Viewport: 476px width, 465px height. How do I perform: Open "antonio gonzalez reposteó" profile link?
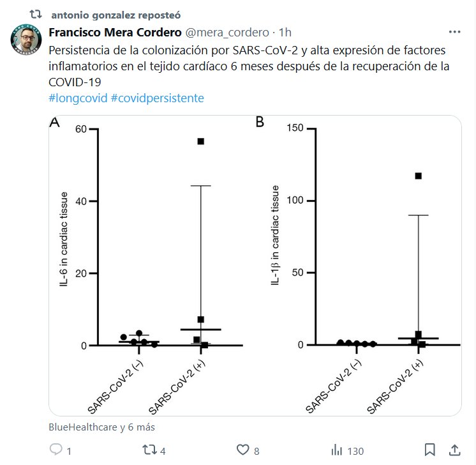107,13
